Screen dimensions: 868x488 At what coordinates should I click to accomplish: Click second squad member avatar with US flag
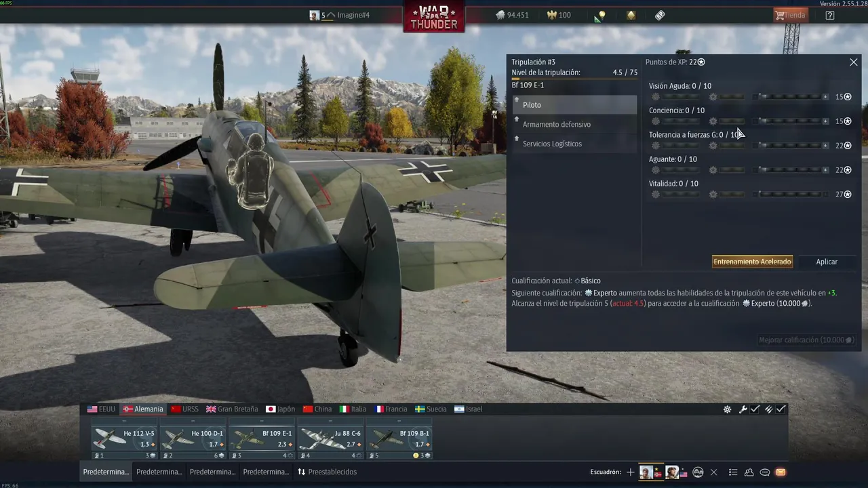pos(672,472)
